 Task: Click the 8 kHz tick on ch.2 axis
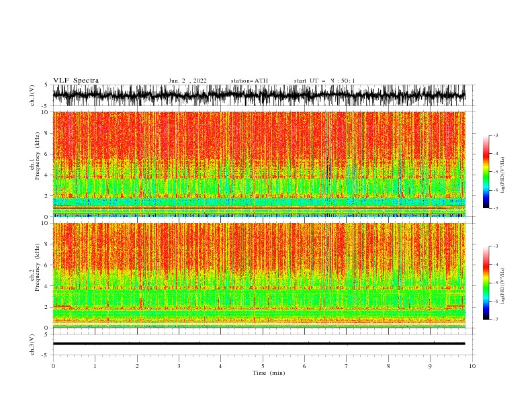[46, 244]
